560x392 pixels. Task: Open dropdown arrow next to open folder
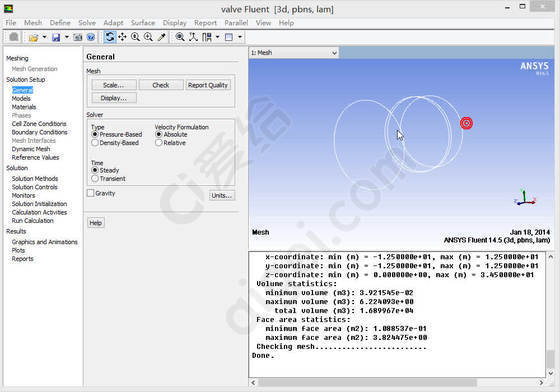tap(44, 37)
